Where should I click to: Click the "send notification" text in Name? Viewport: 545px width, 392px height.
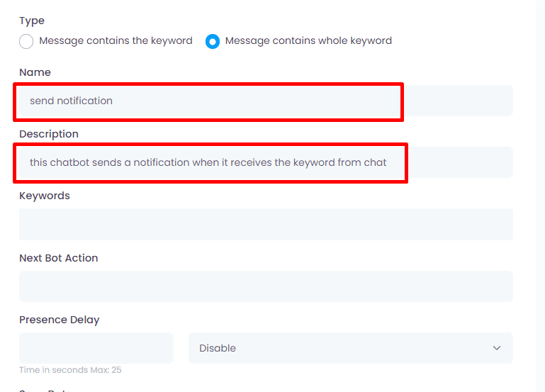point(71,101)
